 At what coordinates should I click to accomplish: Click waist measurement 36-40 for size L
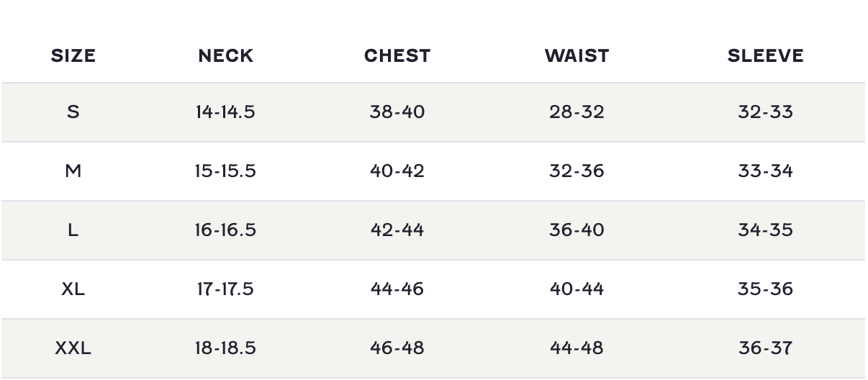577,230
